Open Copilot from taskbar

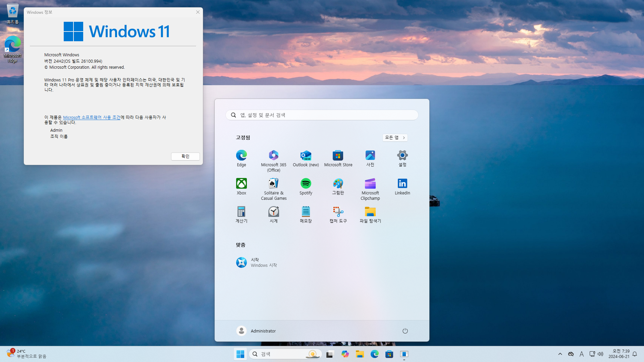(345, 354)
